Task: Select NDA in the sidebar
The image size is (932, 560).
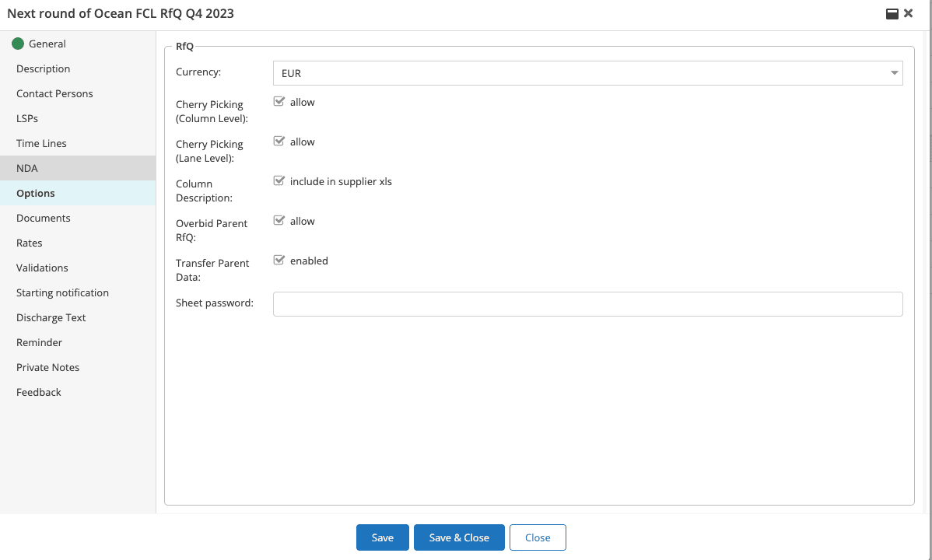Action: point(78,168)
